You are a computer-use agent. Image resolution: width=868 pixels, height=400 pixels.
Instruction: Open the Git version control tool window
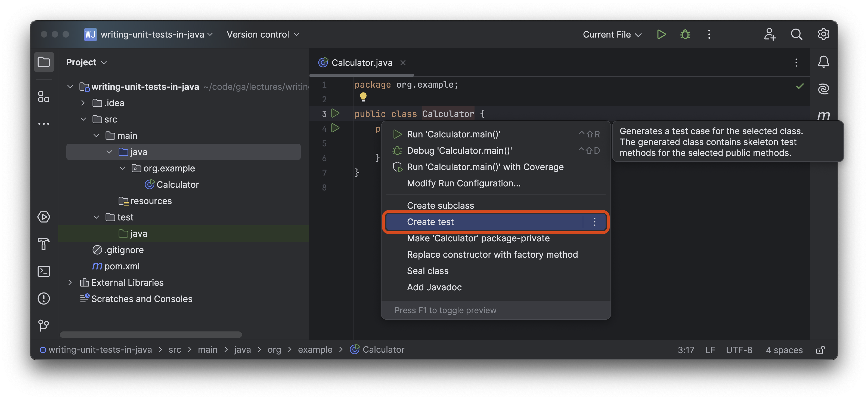44,325
